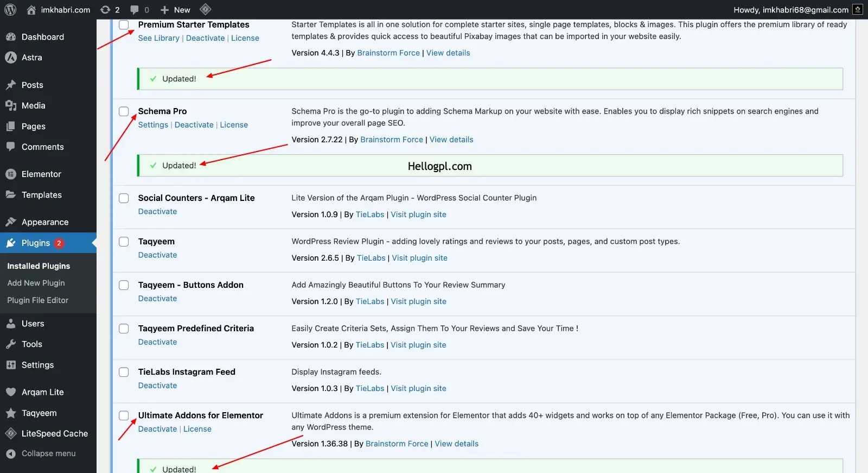The width and height of the screenshot is (868, 473).
Task: Click the Posts pushpin icon
Action: click(x=11, y=85)
